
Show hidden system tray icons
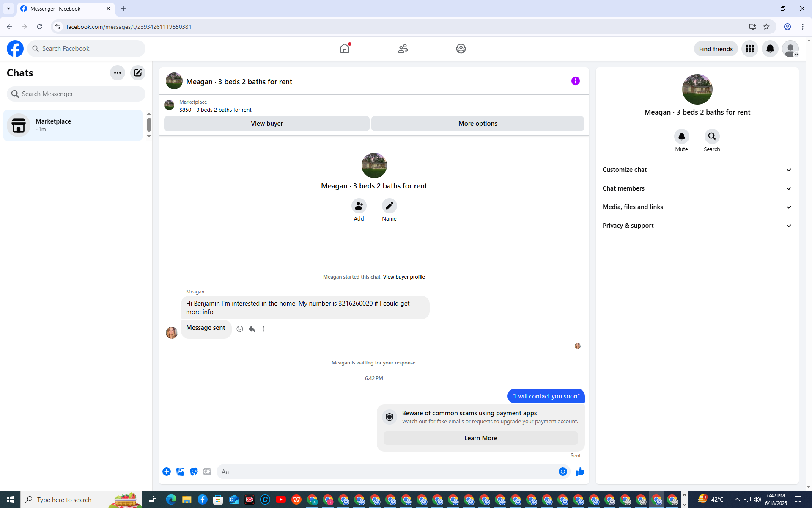coord(737,500)
